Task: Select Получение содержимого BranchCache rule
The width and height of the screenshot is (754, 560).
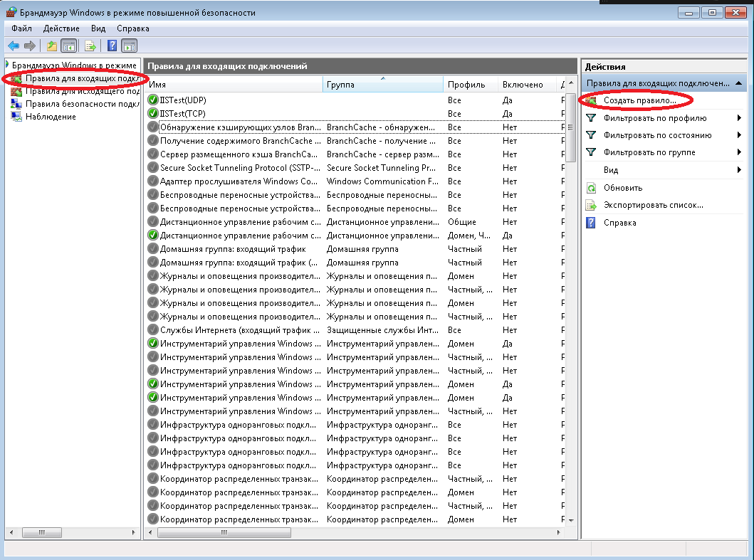Action: [240, 141]
